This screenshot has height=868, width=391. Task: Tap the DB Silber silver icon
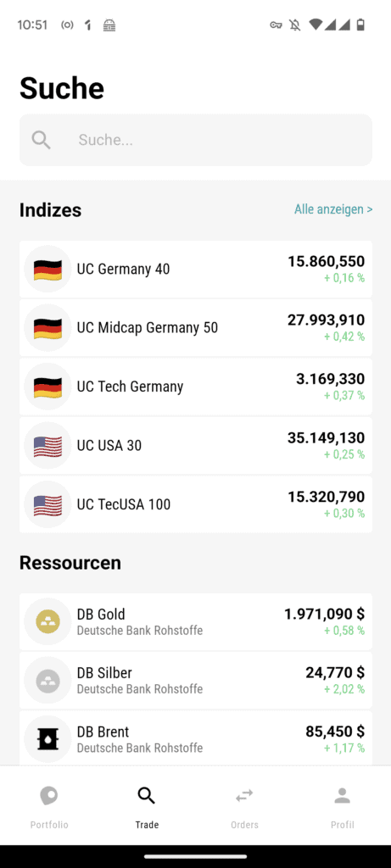pos(47,681)
